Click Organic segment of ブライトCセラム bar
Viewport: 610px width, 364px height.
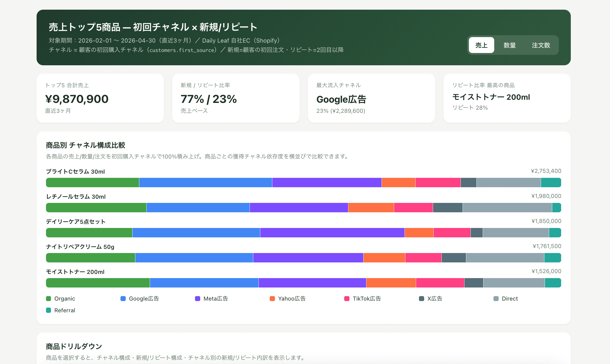pos(93,183)
